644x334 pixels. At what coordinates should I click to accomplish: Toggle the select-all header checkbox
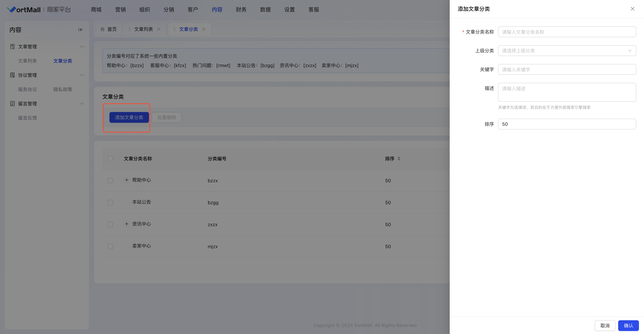tap(110, 159)
